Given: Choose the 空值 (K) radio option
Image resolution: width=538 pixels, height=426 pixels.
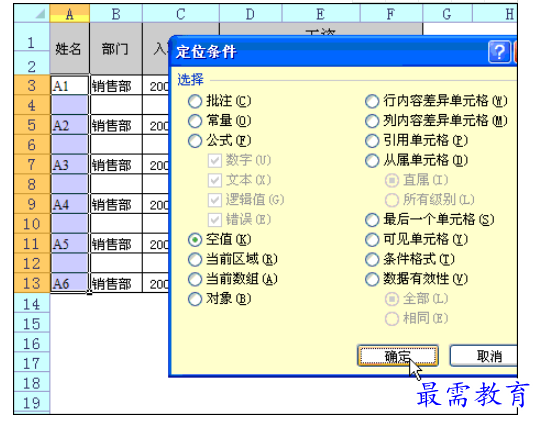Looking at the screenshot, I should point(195,240).
